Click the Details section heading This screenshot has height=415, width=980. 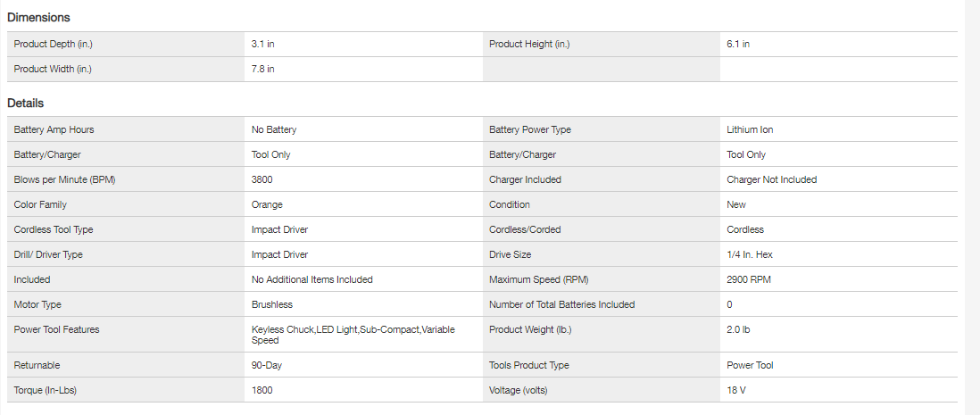tap(26, 104)
